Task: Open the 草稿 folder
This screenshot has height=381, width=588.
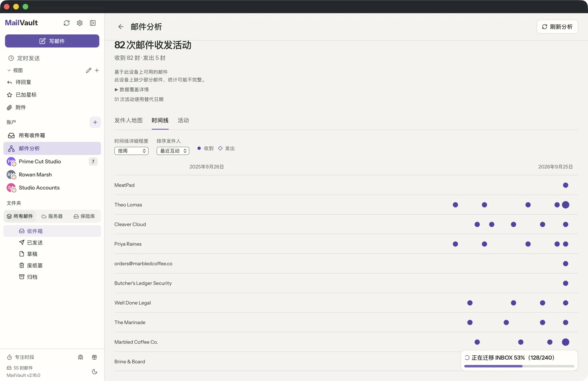Action: 52,254
